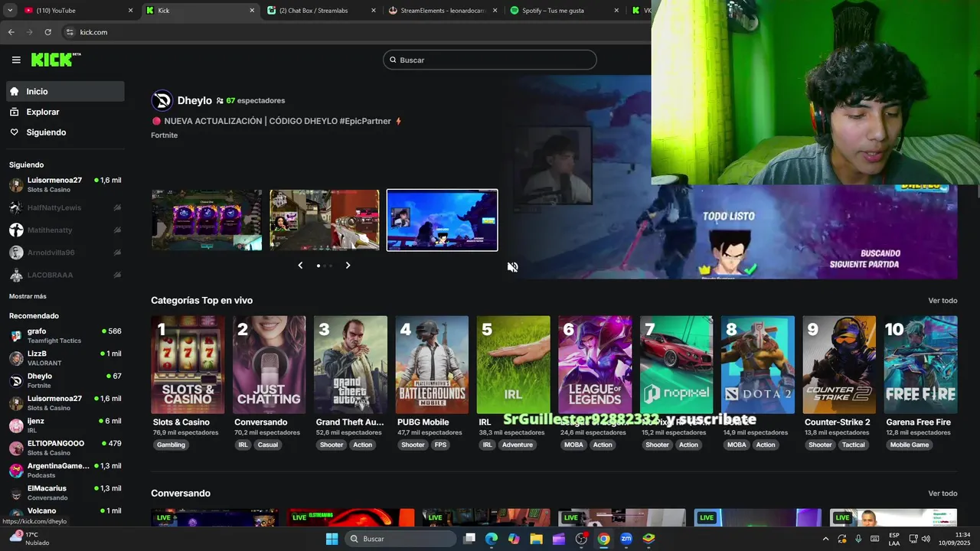Image resolution: width=980 pixels, height=551 pixels.
Task: Open the PUBG Mobile category card
Action: pos(432,365)
